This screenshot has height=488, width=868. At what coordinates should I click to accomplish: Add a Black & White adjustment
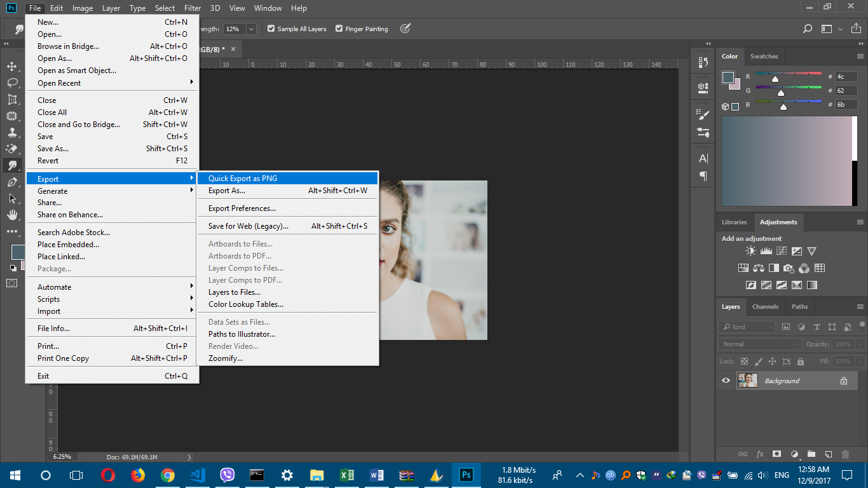773,268
